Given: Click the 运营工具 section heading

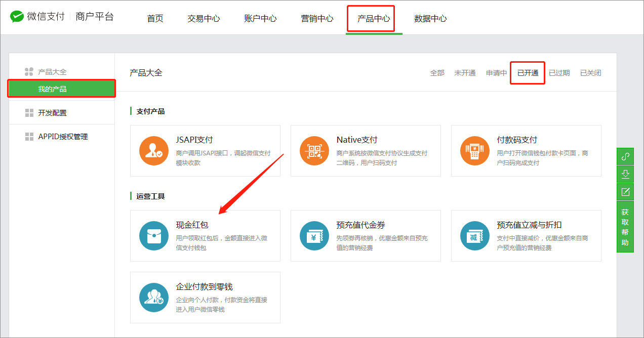Looking at the screenshot, I should coord(150,196).
